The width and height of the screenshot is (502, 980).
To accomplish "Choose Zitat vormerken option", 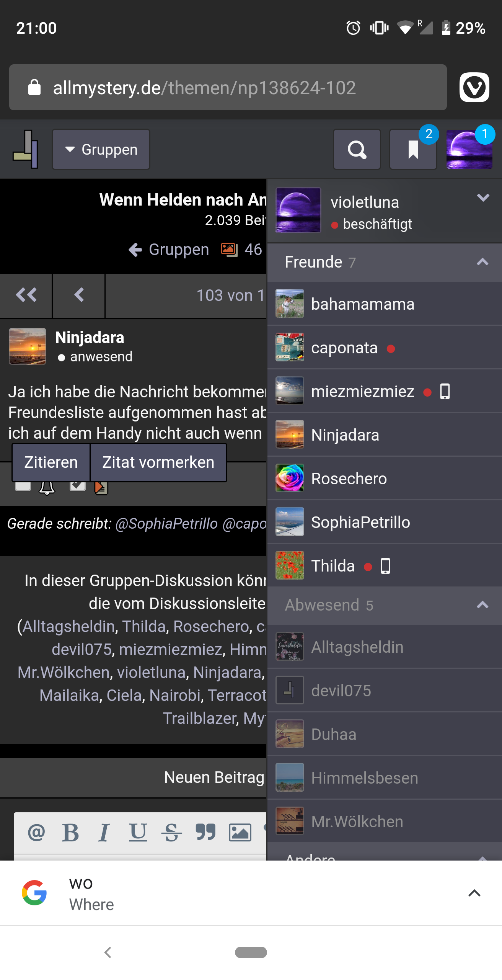I will 158,462.
